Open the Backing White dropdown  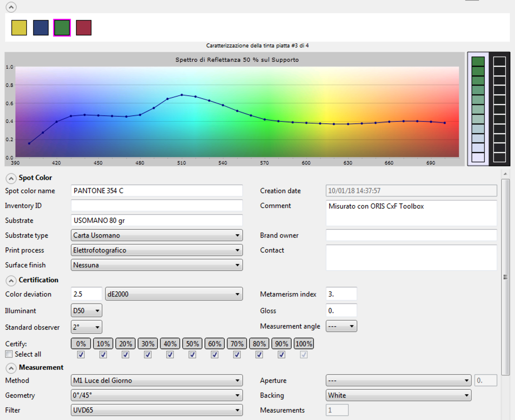click(x=398, y=395)
